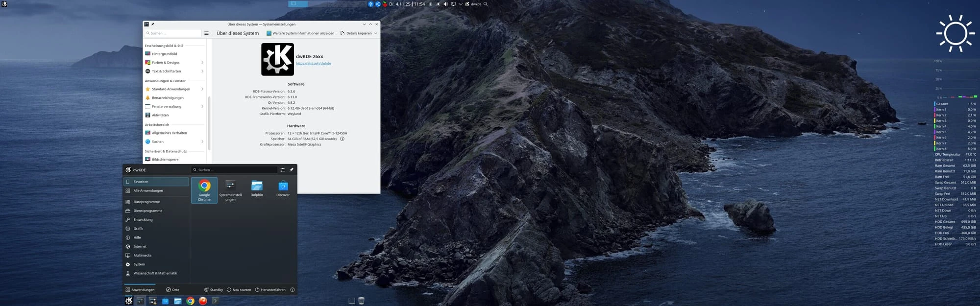
Task: Open Wissenschaft & Mathematik category
Action: click(156, 273)
